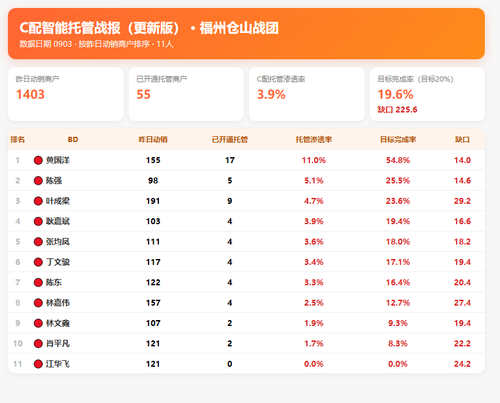Click the 14.0 缺口 cell
The image size is (500, 403).
click(x=462, y=160)
